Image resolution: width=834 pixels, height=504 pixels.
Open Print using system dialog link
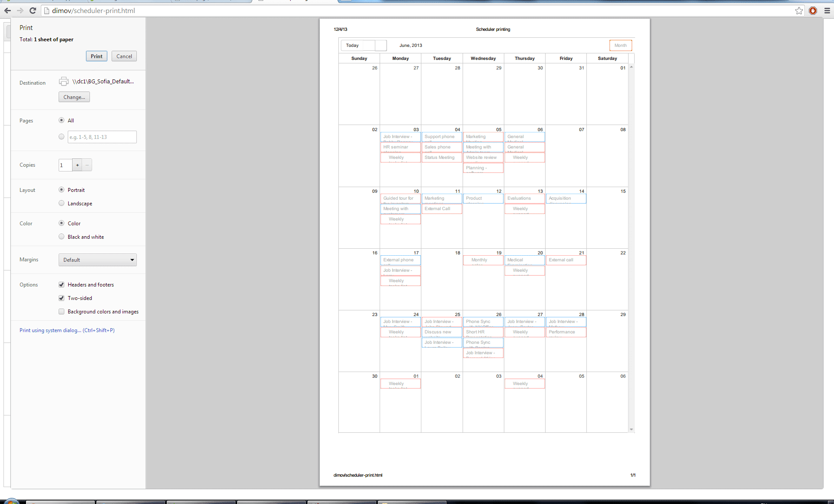(x=67, y=330)
